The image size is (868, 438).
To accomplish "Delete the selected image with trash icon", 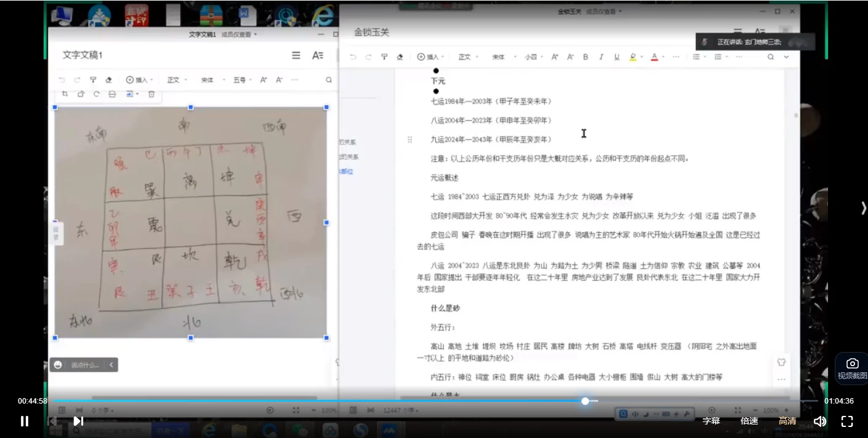I will 151,94.
